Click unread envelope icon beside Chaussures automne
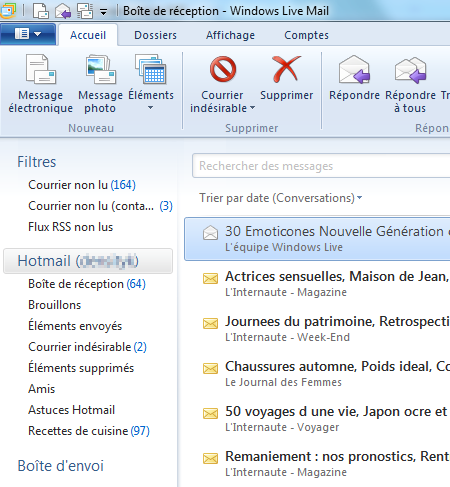 click(x=211, y=368)
